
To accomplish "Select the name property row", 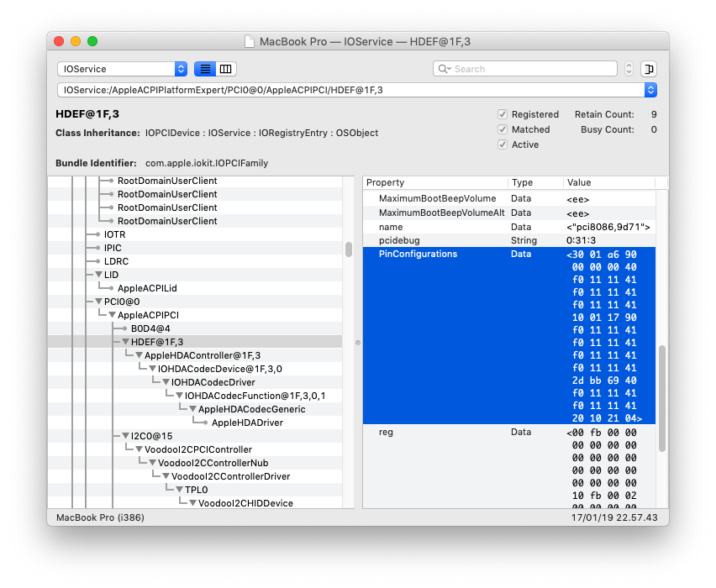I will [509, 227].
